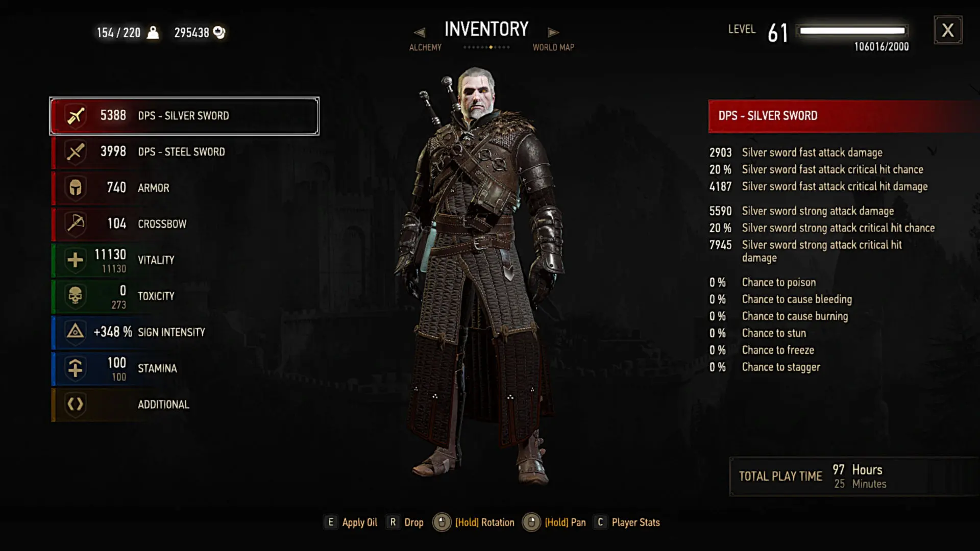Screen dimensions: 980x551
Task: Open the Additional stats brackets icon
Action: click(x=76, y=404)
